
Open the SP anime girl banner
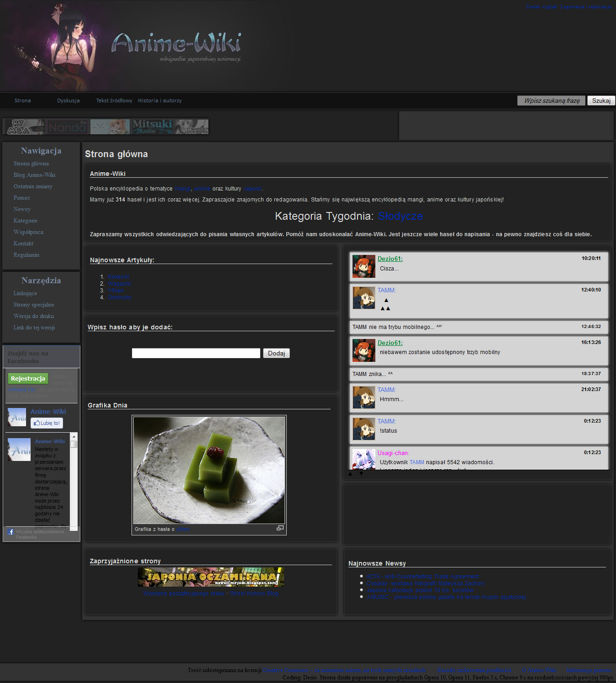[x=110, y=127]
